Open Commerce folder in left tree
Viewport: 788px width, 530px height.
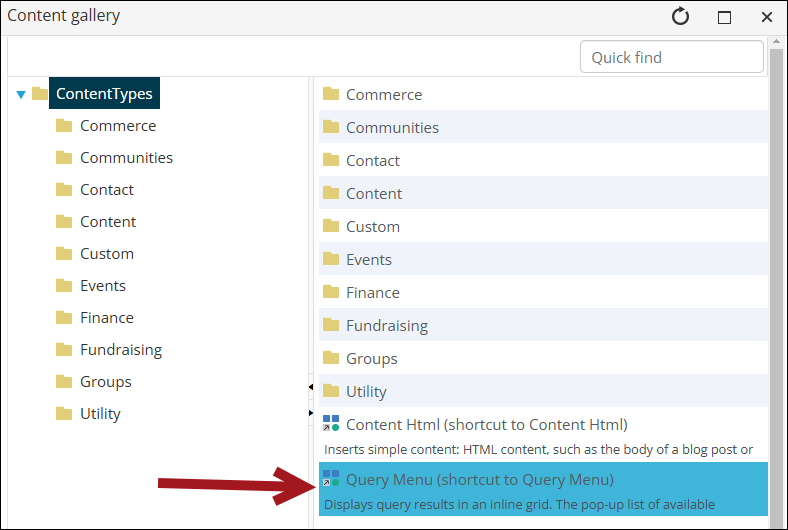[x=118, y=126]
